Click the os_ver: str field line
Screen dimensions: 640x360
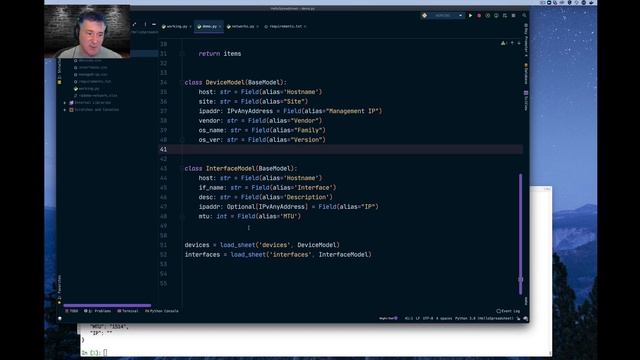coord(262,140)
